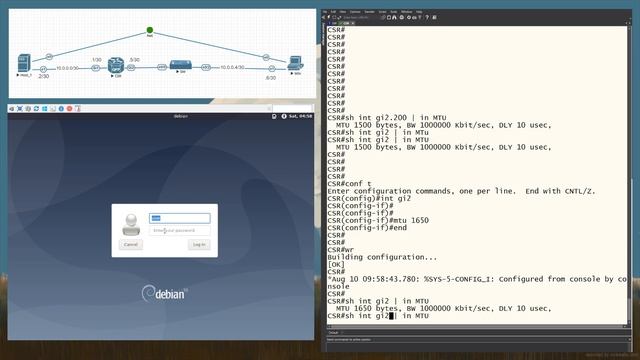Click the PC node at the topology's right
The image size is (640, 360).
295,64
